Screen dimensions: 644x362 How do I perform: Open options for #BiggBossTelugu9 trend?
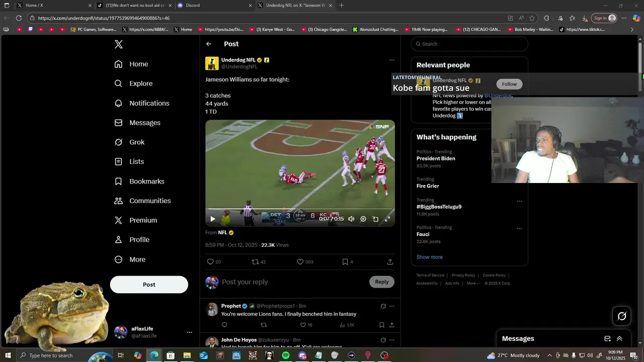pos(519,202)
